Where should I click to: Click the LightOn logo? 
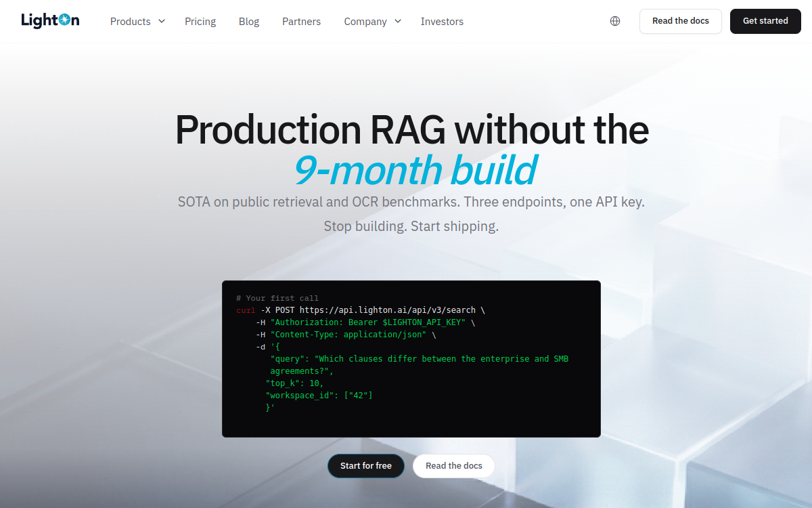(x=50, y=20)
